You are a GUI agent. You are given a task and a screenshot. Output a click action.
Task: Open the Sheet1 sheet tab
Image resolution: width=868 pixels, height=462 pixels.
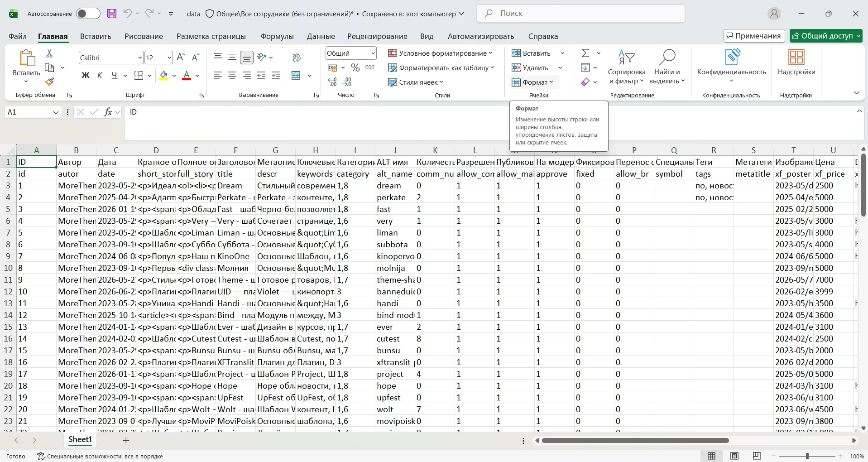80,439
